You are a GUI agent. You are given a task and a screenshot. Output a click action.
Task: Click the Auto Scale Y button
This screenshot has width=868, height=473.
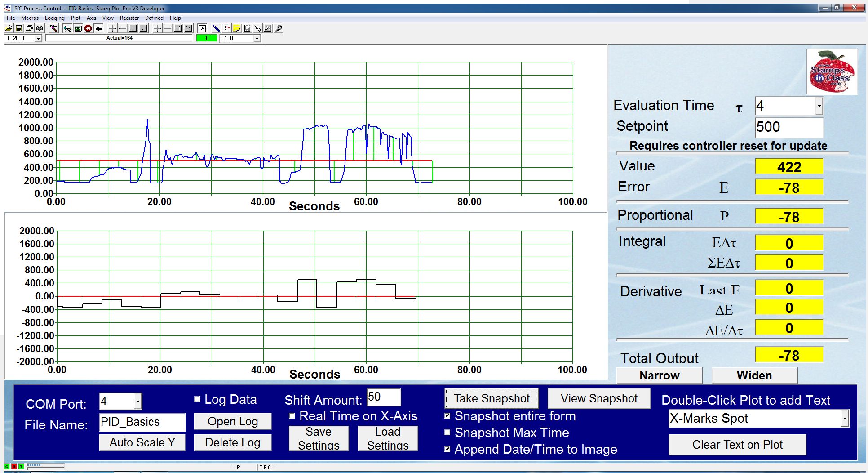pos(142,442)
